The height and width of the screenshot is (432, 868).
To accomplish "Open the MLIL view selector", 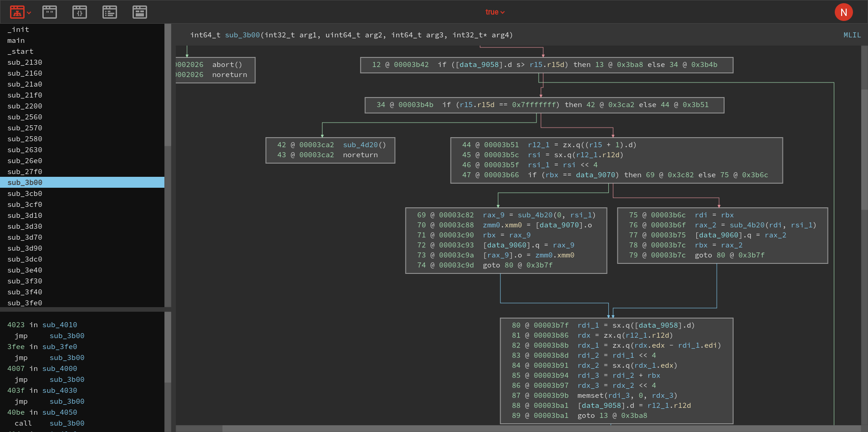I will coord(852,35).
